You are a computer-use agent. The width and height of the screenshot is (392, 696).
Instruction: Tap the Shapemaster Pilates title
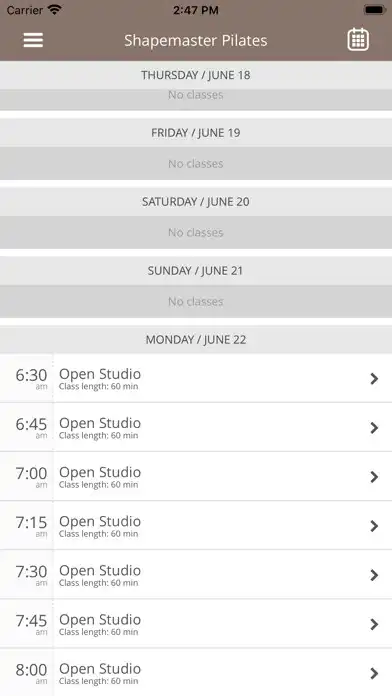pos(196,40)
